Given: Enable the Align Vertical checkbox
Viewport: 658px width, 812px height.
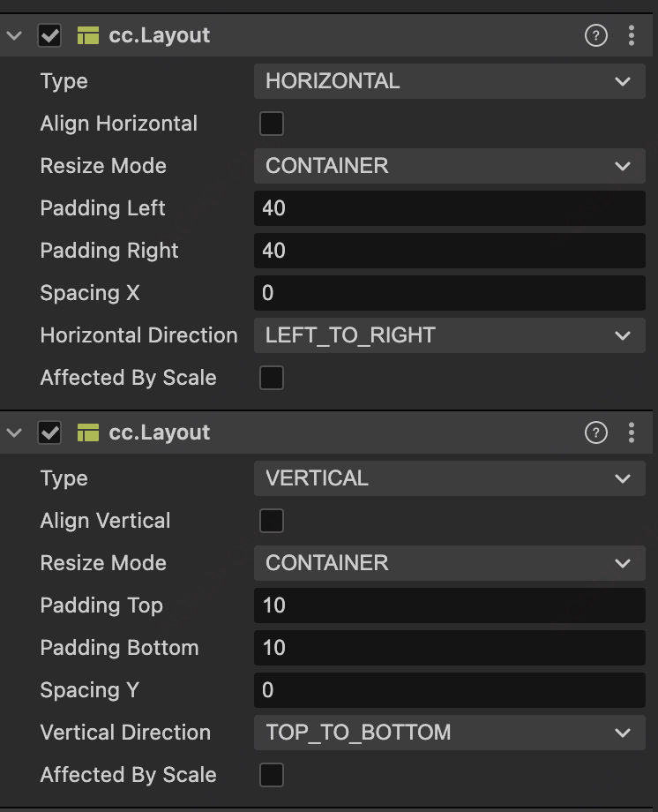Looking at the screenshot, I should coord(272,521).
